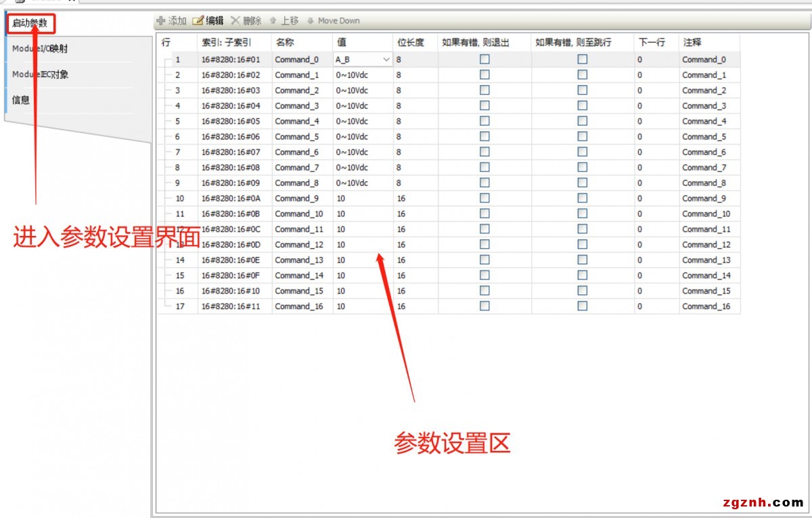Click the Move Up (上移) arrow icon
Screen dimensions: 812x518
(x=273, y=21)
